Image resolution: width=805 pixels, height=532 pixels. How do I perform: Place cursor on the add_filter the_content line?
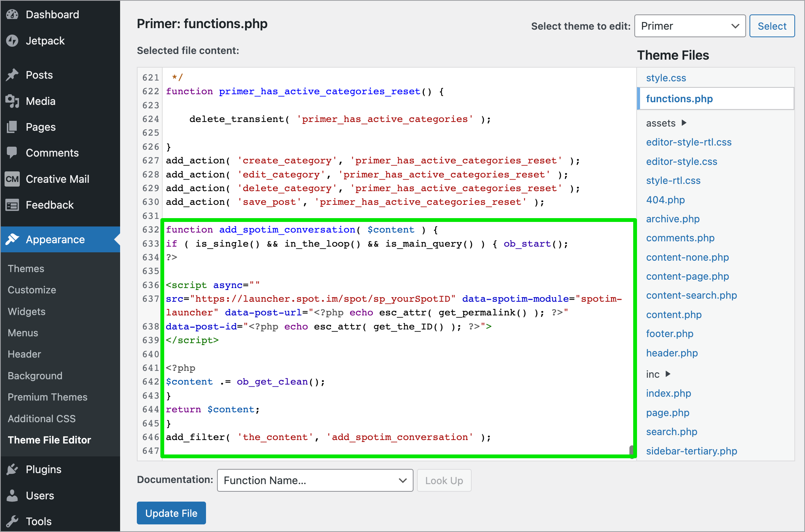click(328, 437)
